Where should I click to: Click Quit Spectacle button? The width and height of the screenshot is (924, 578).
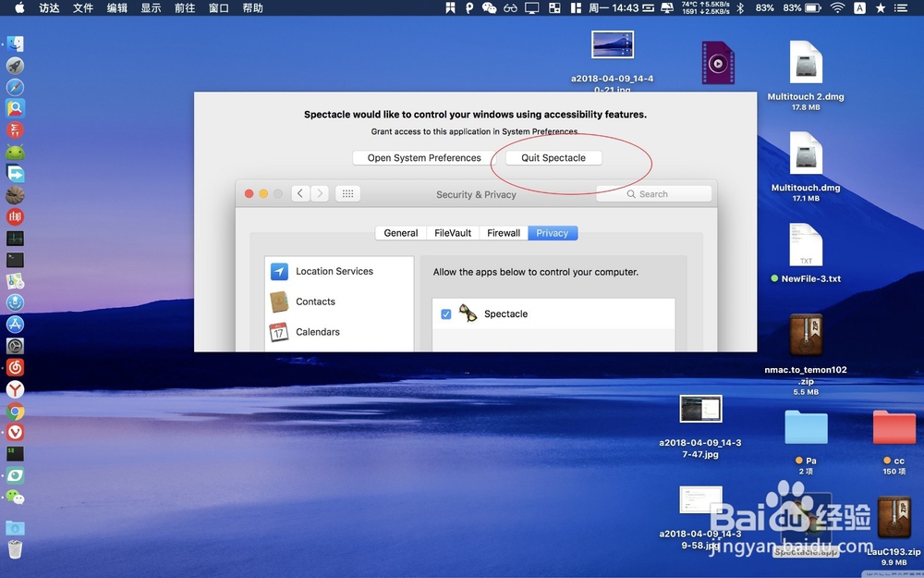click(553, 158)
